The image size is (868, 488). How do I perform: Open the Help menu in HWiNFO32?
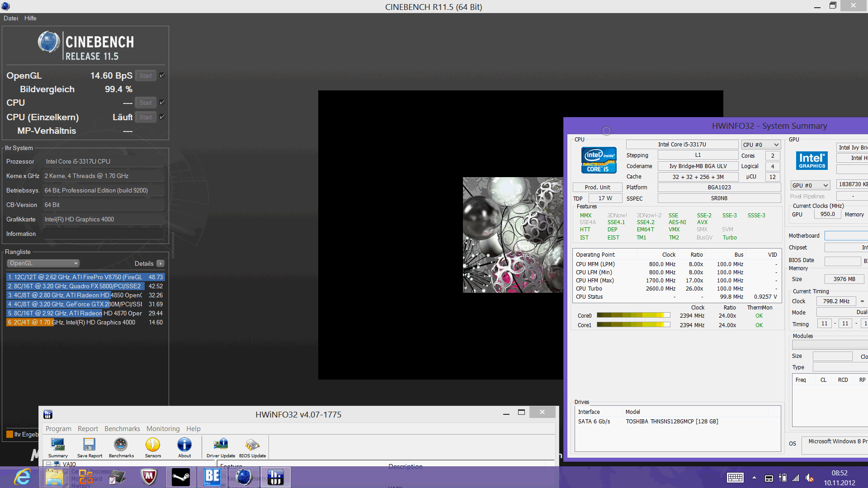coord(193,429)
